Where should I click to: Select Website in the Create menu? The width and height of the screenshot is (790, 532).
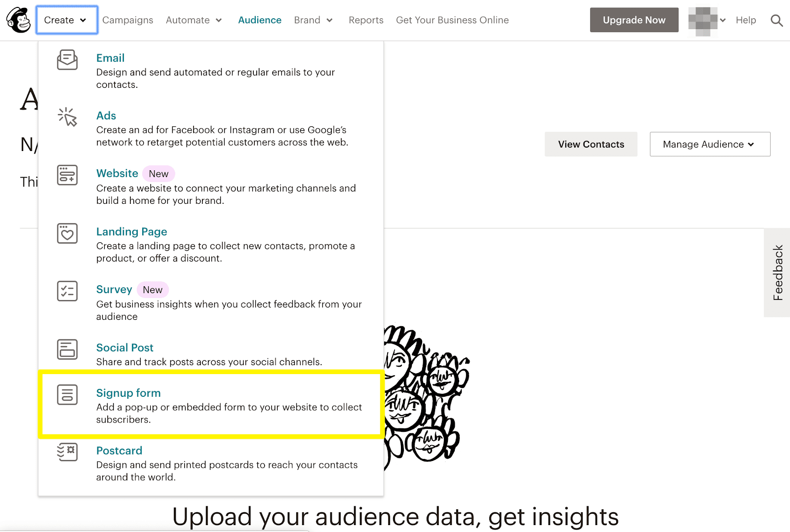tap(117, 173)
